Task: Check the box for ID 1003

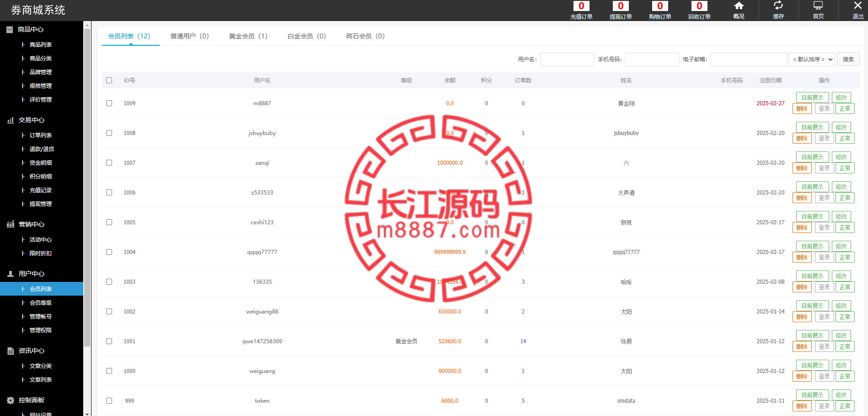Action: [x=109, y=281]
